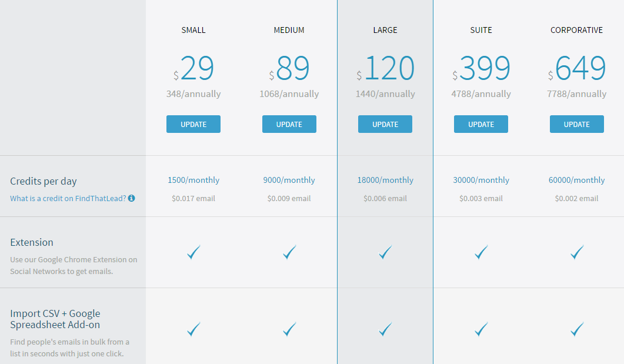This screenshot has height=364, width=624.
Task: Click UPDATE button under Suite plan
Action: [481, 124]
